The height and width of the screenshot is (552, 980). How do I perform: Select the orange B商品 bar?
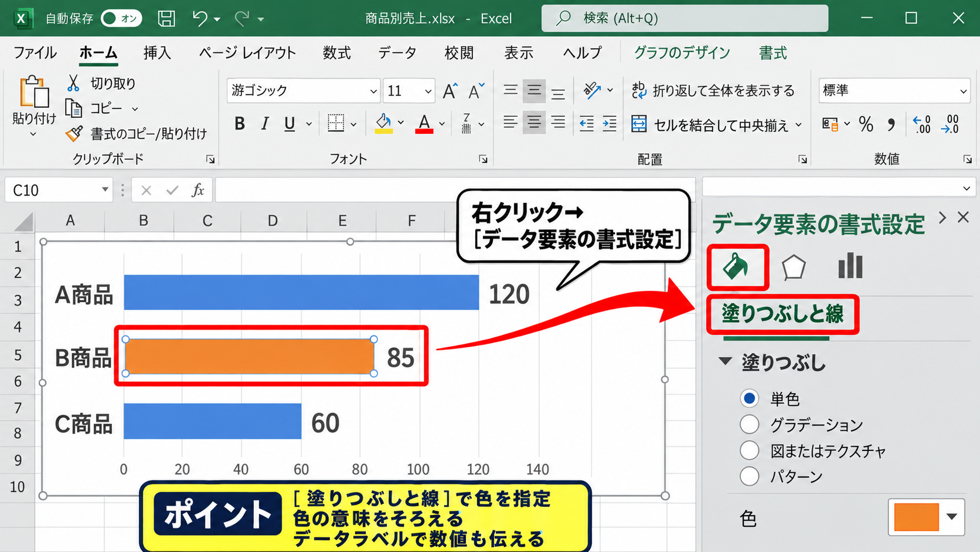pos(250,356)
